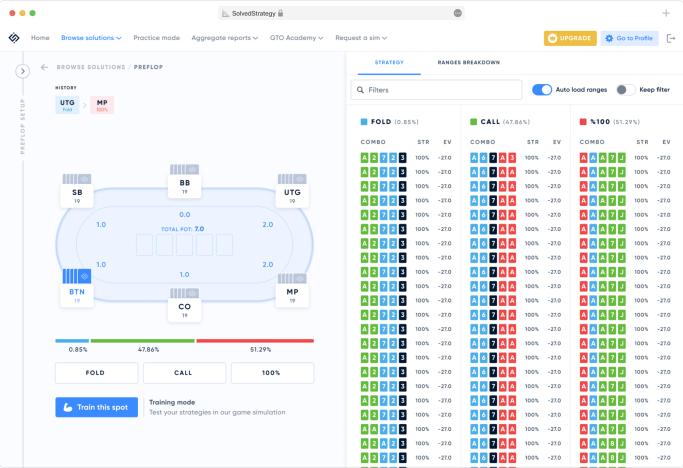Click Train this spot button
This screenshot has width=683, height=468.
(96, 407)
